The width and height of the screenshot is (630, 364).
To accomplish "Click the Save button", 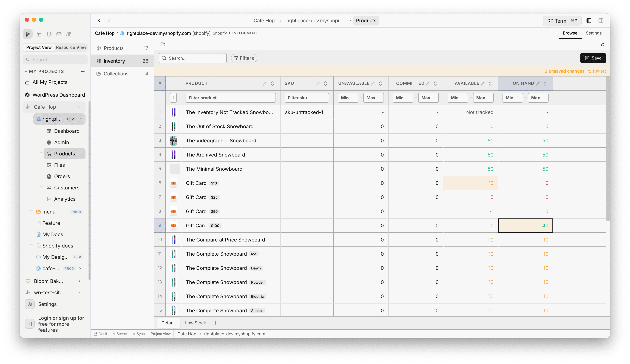I will 593,58.
